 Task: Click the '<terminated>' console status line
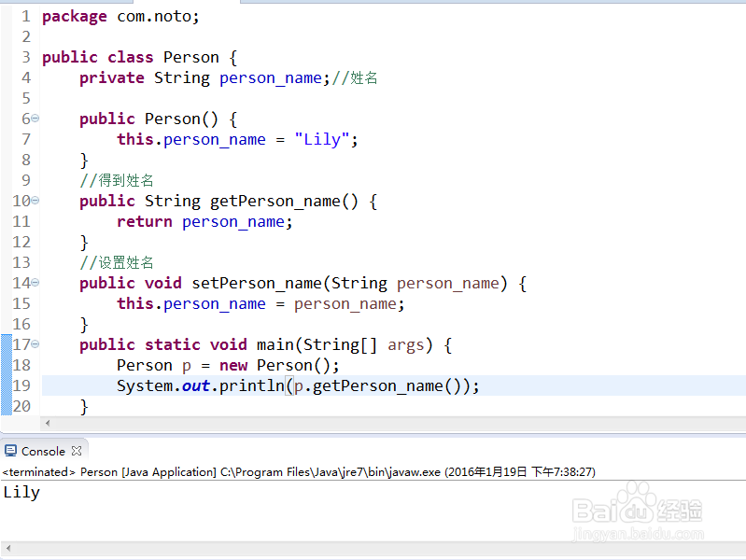pos(298,472)
